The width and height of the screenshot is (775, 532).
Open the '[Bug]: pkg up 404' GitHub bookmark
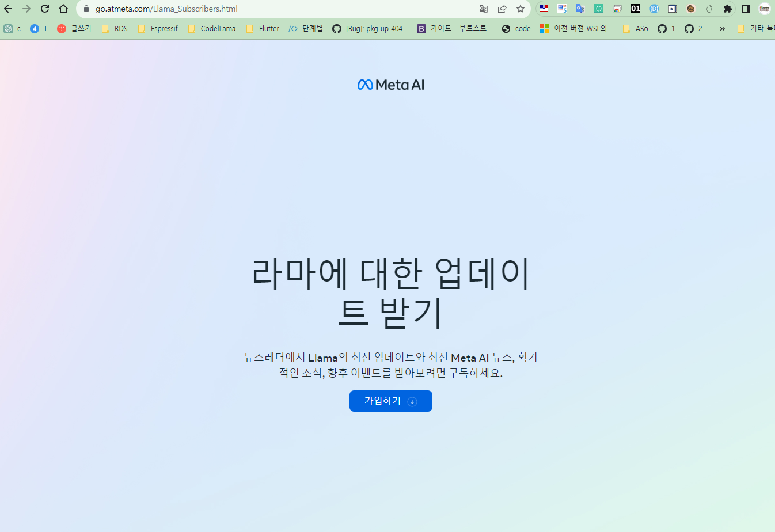coord(370,28)
